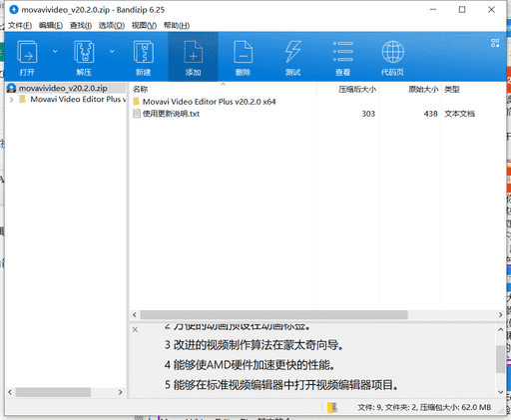Screen dimensions: 511x420
Task: Close the comment preview pane with X
Action: tap(135, 329)
